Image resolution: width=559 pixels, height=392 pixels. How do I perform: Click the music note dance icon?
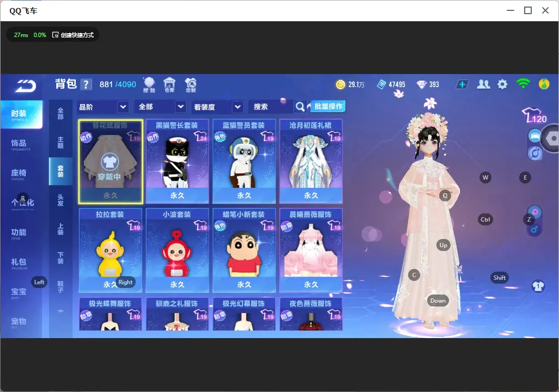coord(534,153)
